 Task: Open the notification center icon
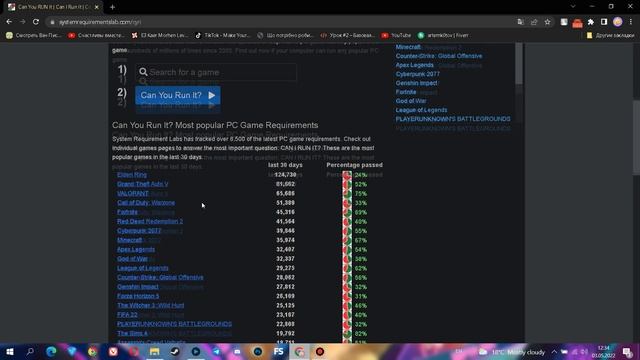point(627,352)
